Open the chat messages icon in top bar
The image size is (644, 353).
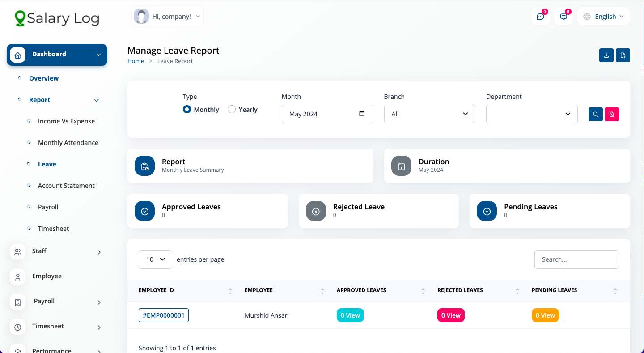pos(540,17)
